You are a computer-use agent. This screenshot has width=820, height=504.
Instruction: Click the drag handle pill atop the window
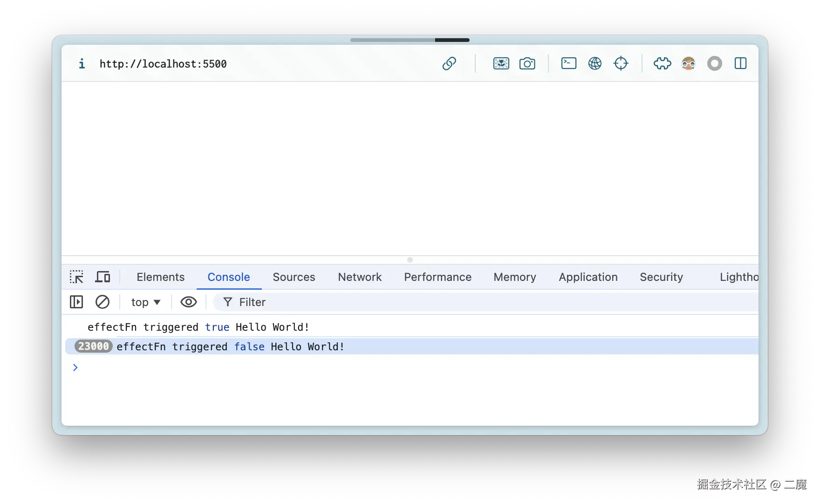(x=410, y=40)
